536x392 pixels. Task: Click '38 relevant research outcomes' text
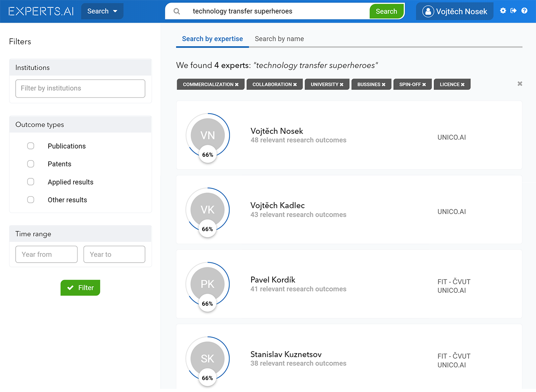[299, 364]
